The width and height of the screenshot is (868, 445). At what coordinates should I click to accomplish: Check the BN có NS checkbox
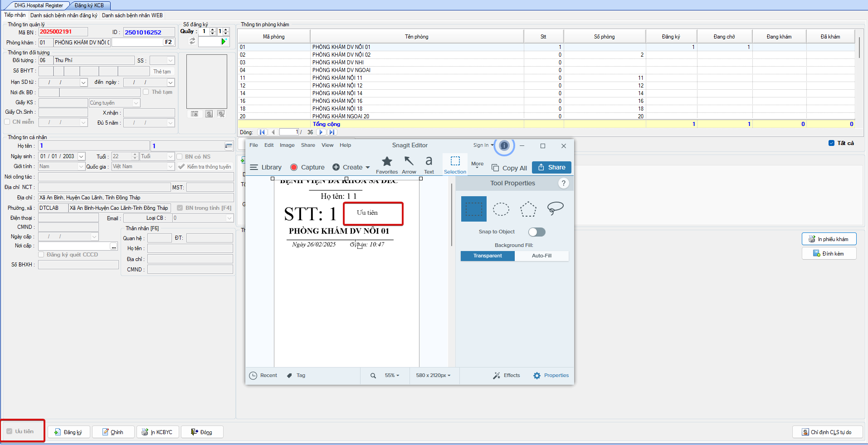[180, 157]
